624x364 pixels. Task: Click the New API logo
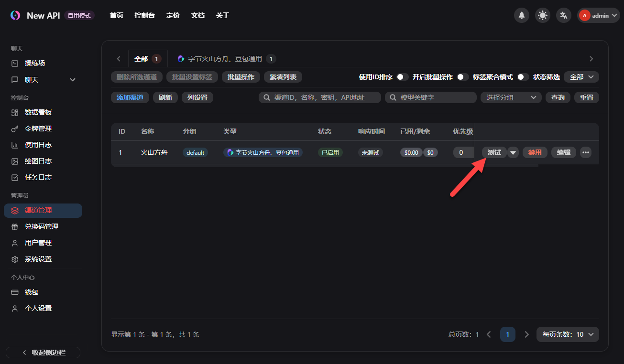(15, 15)
